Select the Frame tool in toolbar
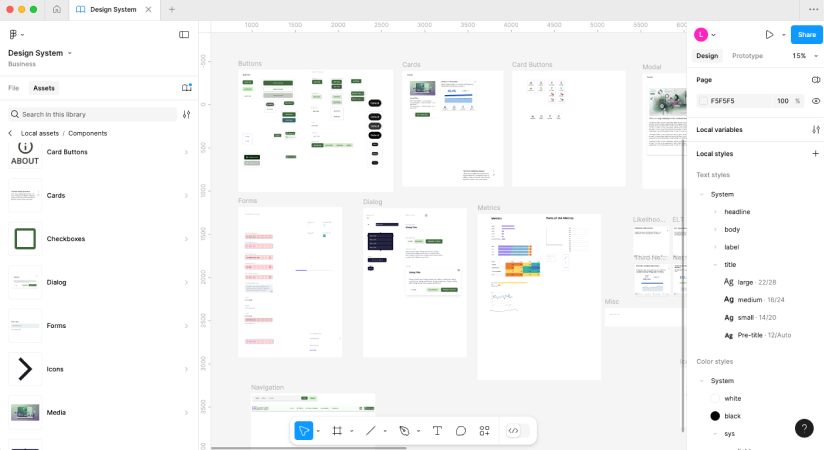 (x=337, y=431)
